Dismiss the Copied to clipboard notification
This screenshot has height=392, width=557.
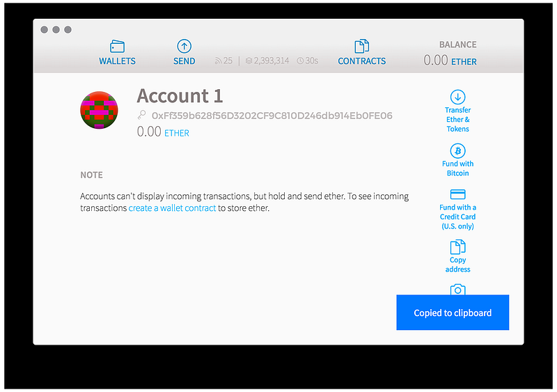click(x=453, y=313)
